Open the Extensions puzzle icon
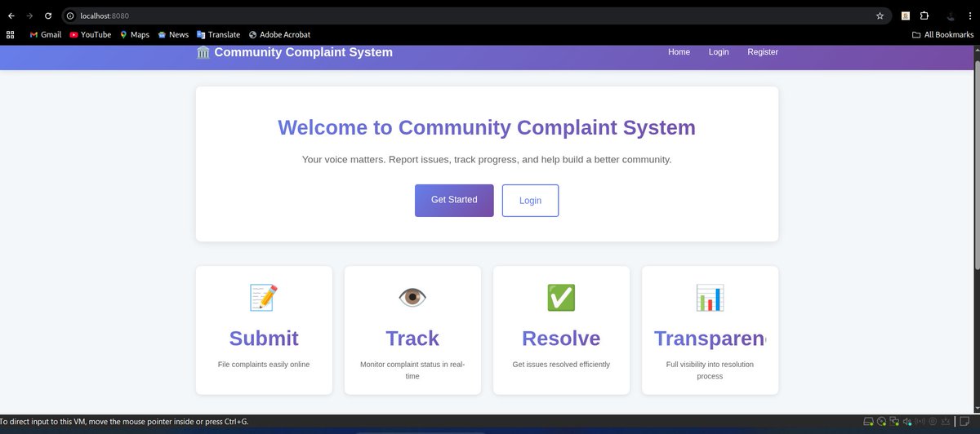Viewport: 980px width, 434px height. (924, 15)
